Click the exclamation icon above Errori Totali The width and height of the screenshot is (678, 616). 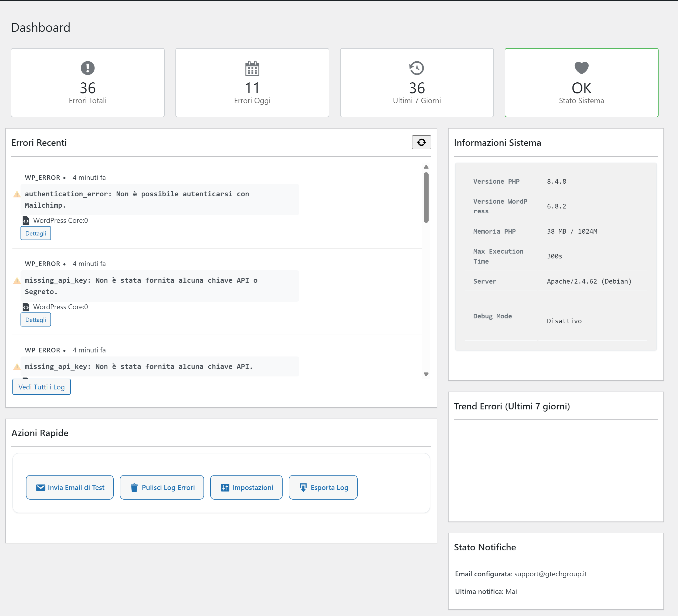click(88, 68)
